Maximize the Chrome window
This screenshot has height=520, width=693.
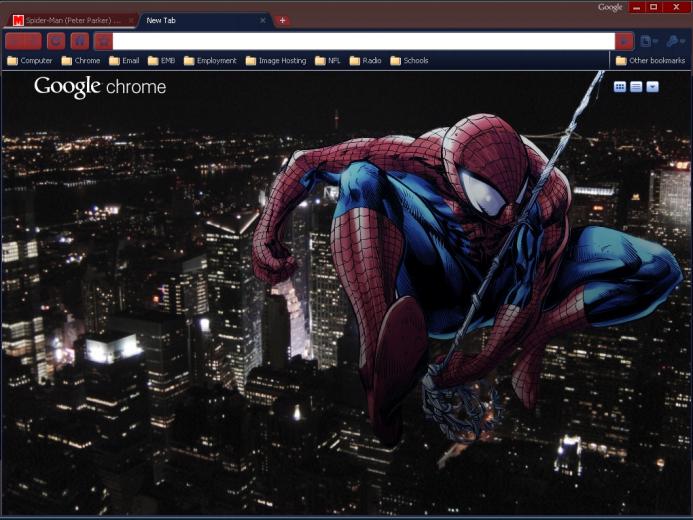(654, 7)
